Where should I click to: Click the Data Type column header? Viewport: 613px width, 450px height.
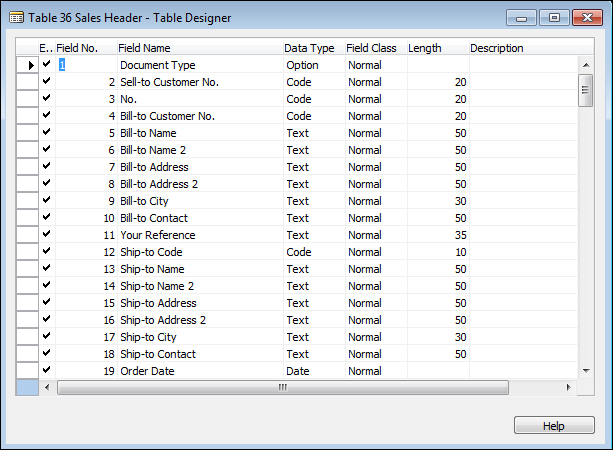[314, 48]
